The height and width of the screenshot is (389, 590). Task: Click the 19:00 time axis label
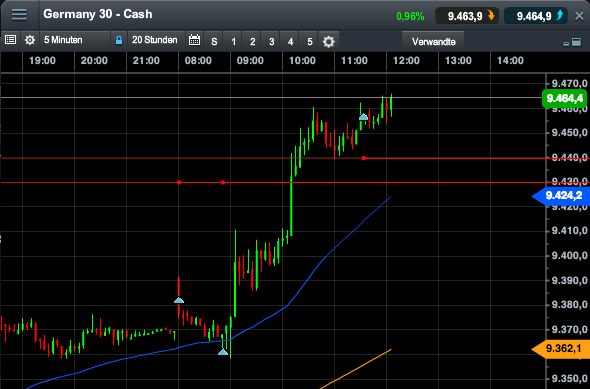coord(42,61)
